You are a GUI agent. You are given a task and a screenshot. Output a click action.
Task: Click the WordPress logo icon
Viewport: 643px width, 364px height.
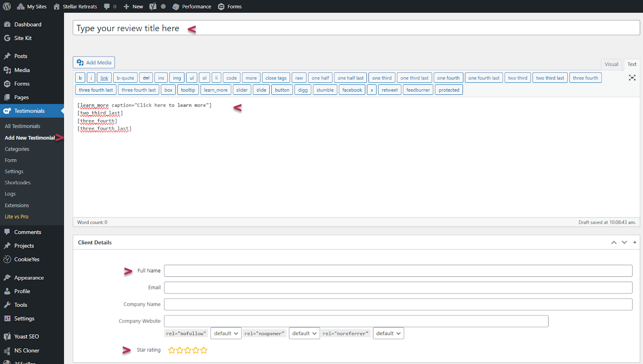[7, 6]
